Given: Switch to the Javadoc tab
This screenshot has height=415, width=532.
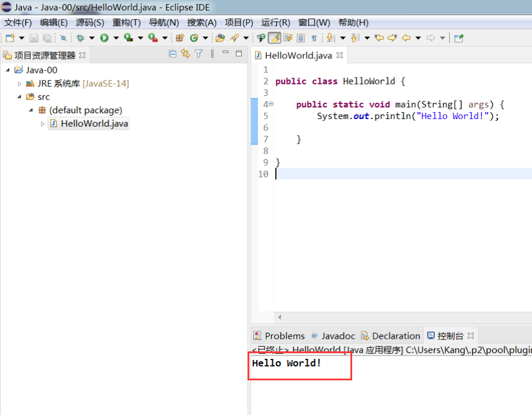Looking at the screenshot, I should coord(333,336).
